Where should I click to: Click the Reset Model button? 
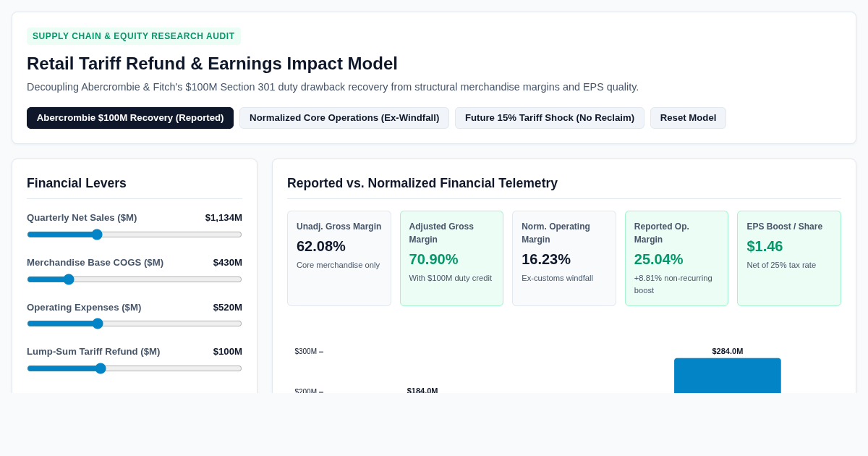point(688,118)
